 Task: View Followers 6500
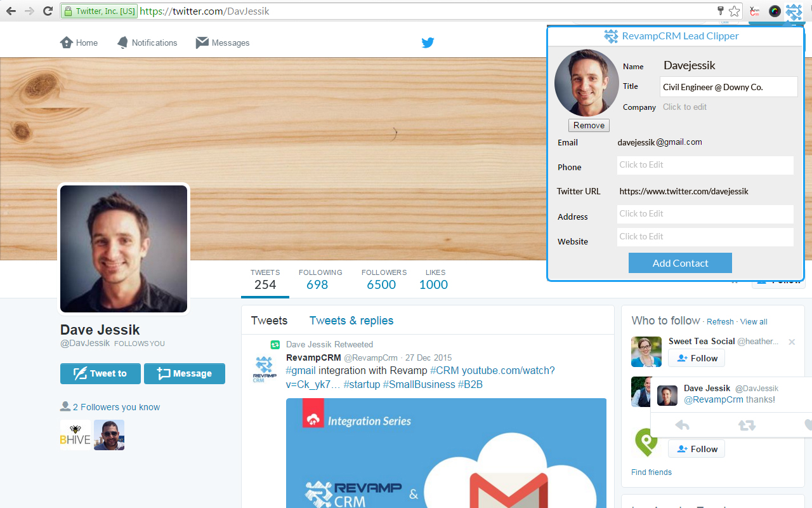[384, 279]
